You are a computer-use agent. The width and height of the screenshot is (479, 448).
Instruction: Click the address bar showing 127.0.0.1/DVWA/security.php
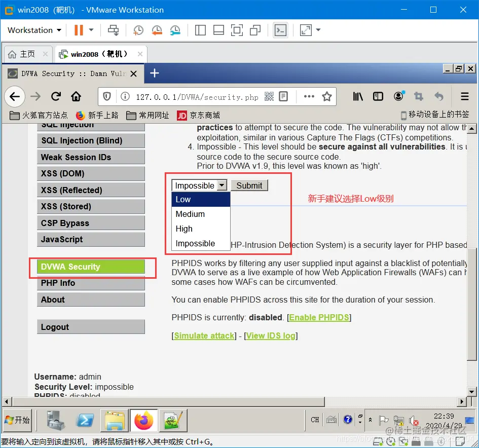click(x=197, y=97)
